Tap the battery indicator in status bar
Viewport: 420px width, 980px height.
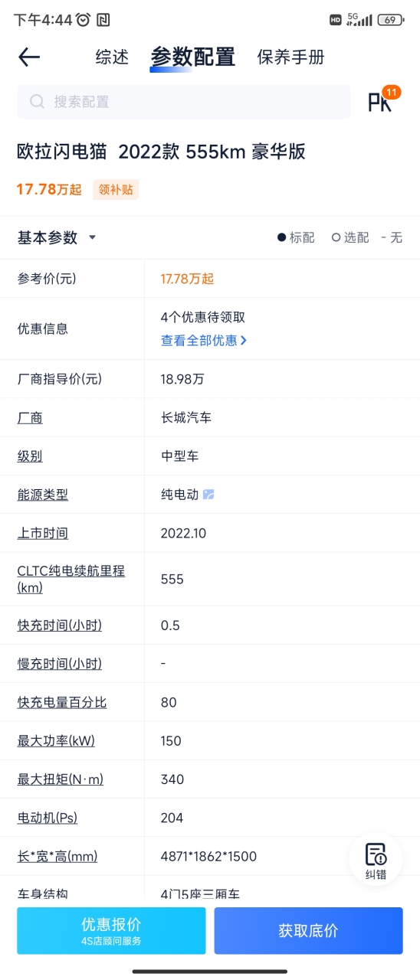pyautogui.click(x=391, y=20)
